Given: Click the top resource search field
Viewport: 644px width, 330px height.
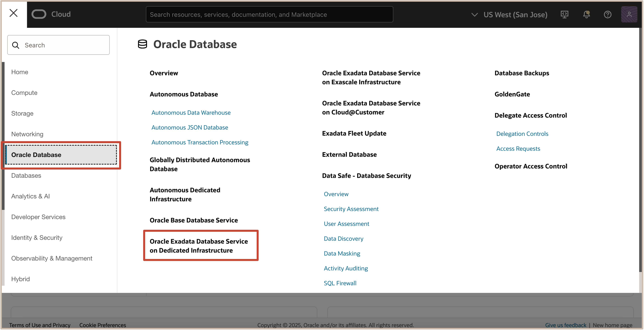Looking at the screenshot, I should click(x=269, y=14).
